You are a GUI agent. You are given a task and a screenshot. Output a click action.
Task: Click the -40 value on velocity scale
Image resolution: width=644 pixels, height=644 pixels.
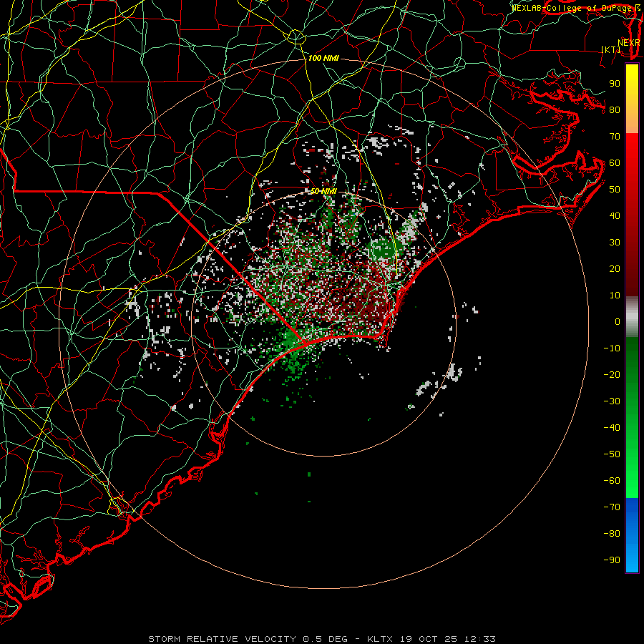pyautogui.click(x=612, y=428)
